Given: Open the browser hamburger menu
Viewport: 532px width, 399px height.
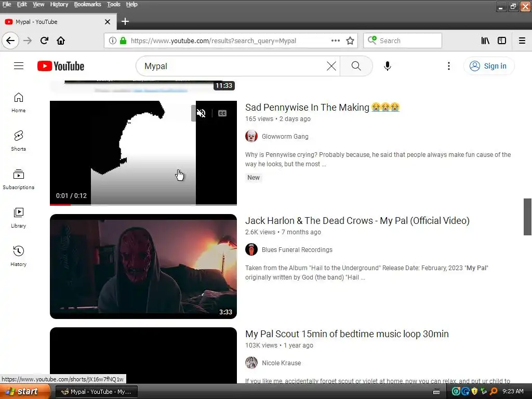Looking at the screenshot, I should tap(522, 41).
